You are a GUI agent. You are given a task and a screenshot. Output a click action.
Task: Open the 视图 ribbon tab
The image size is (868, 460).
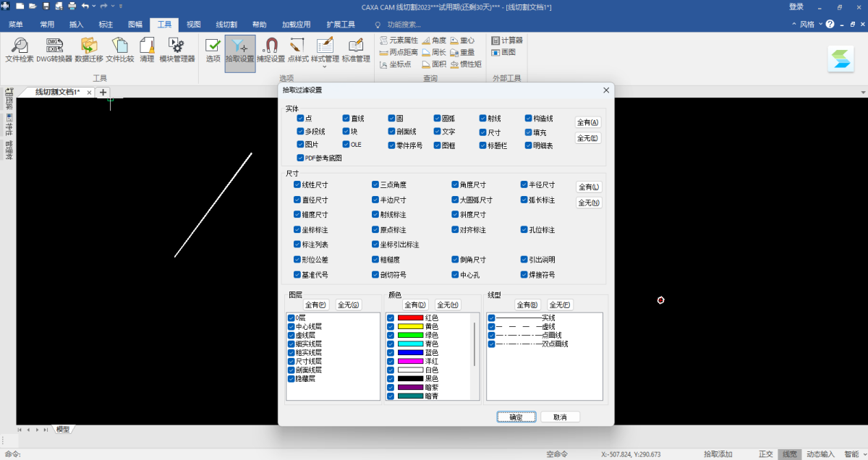click(x=193, y=24)
